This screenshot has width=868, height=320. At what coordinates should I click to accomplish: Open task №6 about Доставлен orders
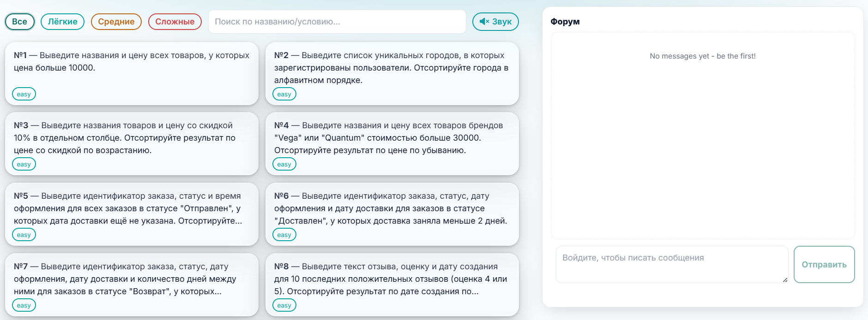coord(392,208)
